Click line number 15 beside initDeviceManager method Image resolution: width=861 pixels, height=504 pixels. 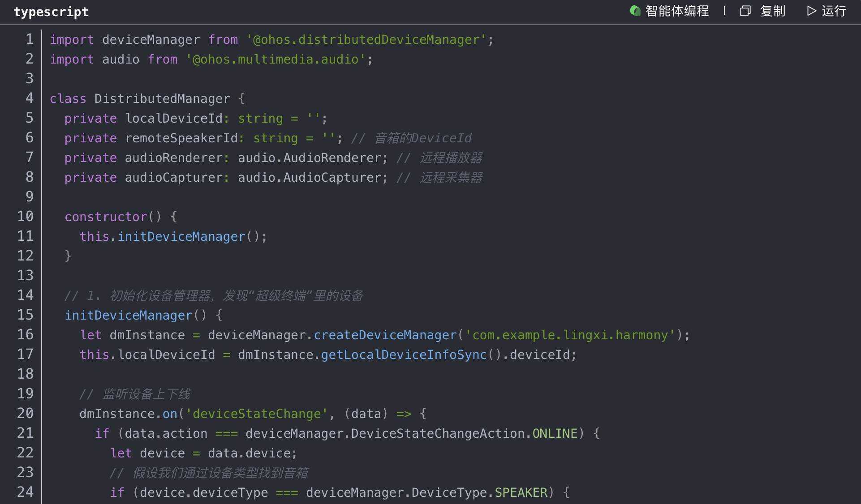click(x=26, y=315)
